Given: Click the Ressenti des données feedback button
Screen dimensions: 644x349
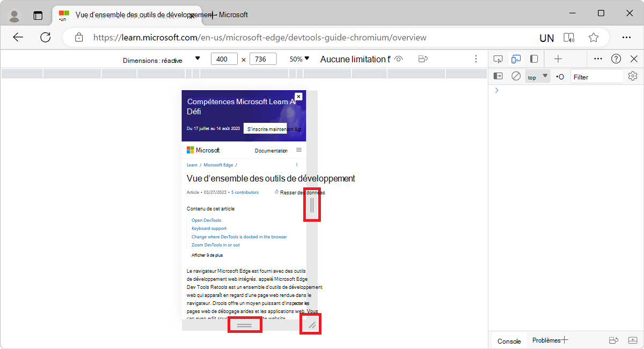Looking at the screenshot, I should 299,192.
